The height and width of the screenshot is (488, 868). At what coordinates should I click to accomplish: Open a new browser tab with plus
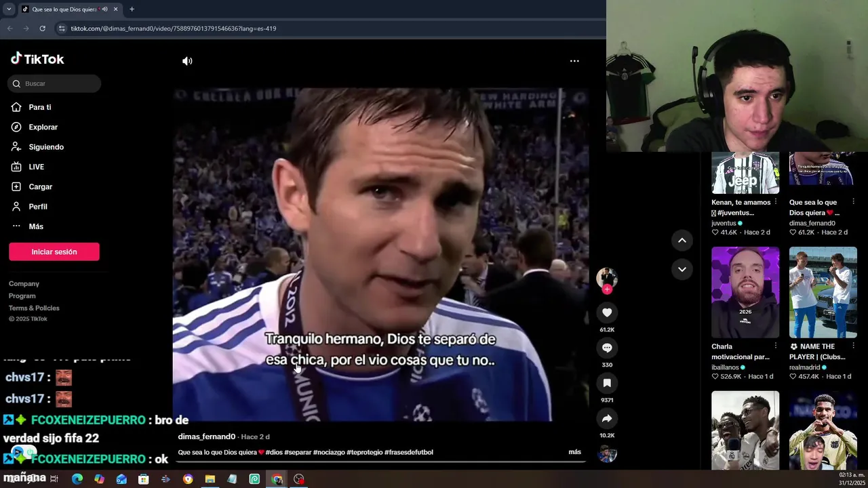132,9
